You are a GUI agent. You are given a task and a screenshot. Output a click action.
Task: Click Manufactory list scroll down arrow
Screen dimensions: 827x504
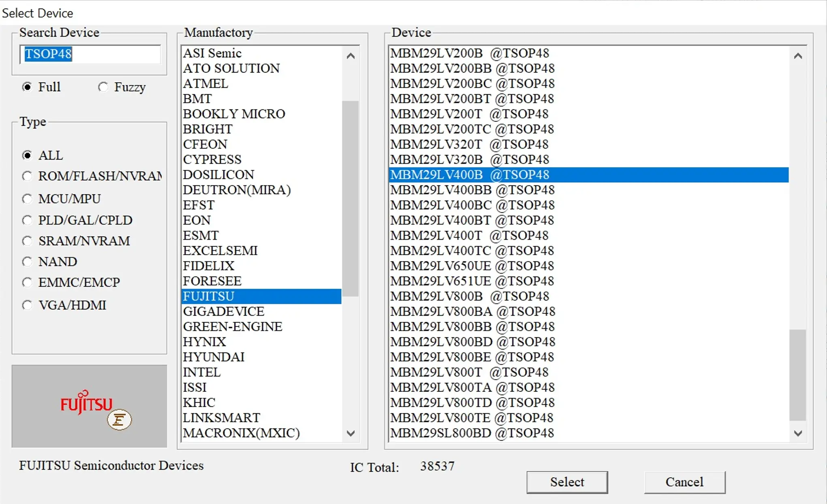point(351,433)
